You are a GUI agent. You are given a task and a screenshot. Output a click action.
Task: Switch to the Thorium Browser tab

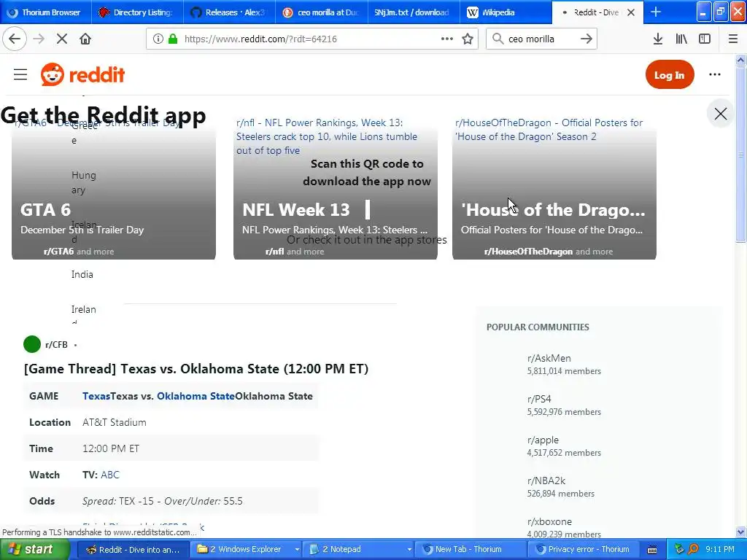[46, 12]
